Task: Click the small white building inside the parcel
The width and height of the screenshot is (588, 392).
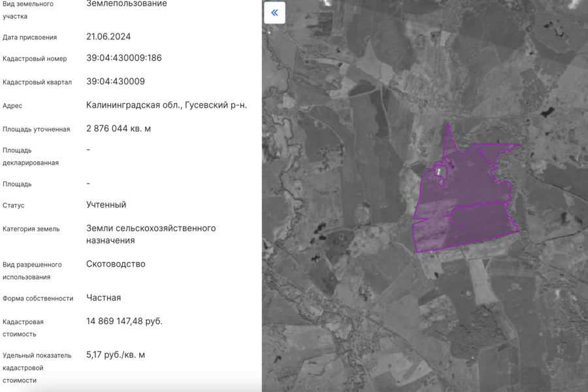Action: tap(440, 172)
